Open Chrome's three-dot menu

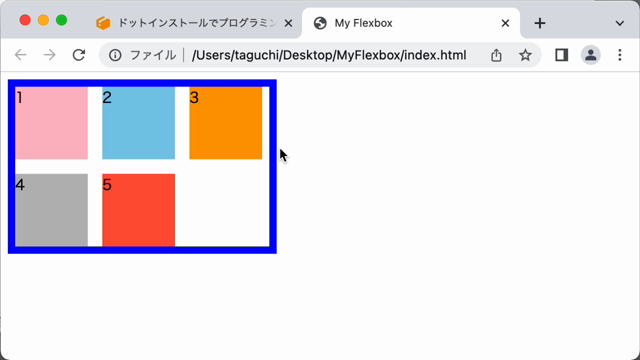click(x=620, y=55)
